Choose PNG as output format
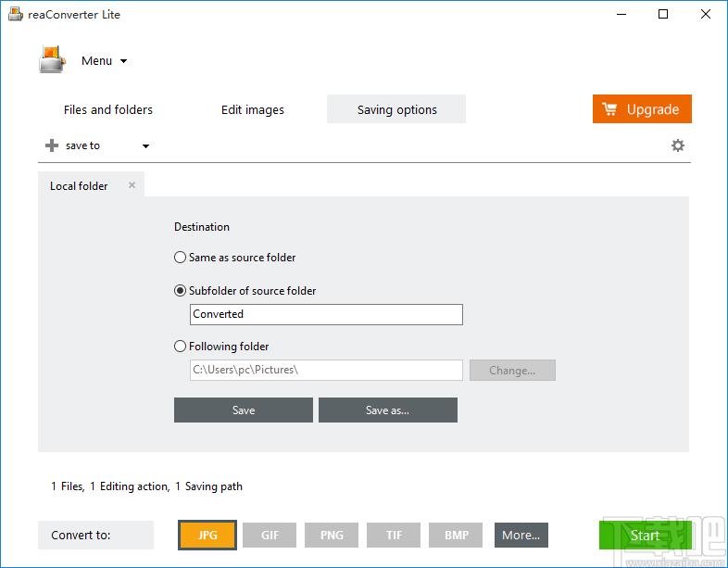This screenshot has width=728, height=568. 332,535
